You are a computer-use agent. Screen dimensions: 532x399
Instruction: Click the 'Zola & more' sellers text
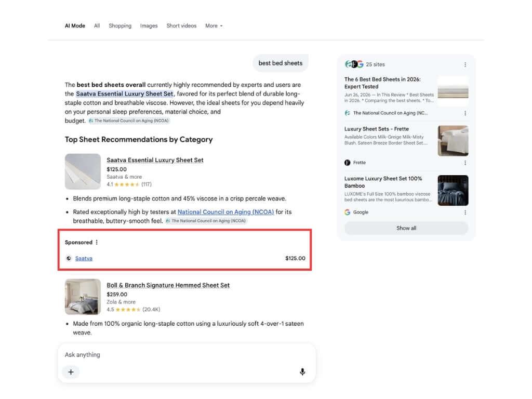[121, 302]
